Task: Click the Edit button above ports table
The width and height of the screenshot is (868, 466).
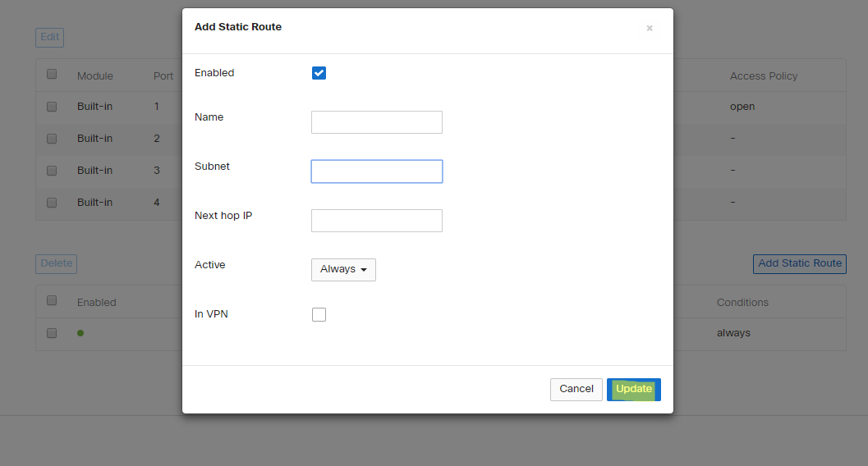Action: (49, 37)
